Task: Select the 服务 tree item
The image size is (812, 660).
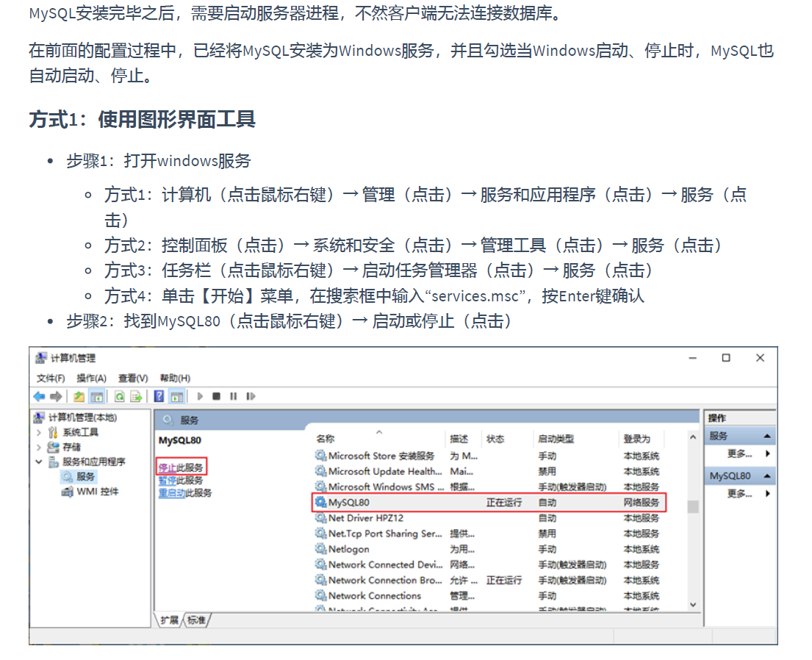Action: coord(85,476)
